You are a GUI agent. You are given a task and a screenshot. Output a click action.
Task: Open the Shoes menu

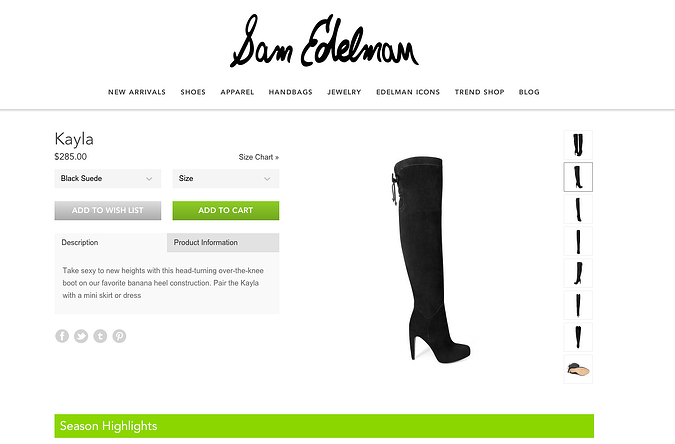[193, 92]
